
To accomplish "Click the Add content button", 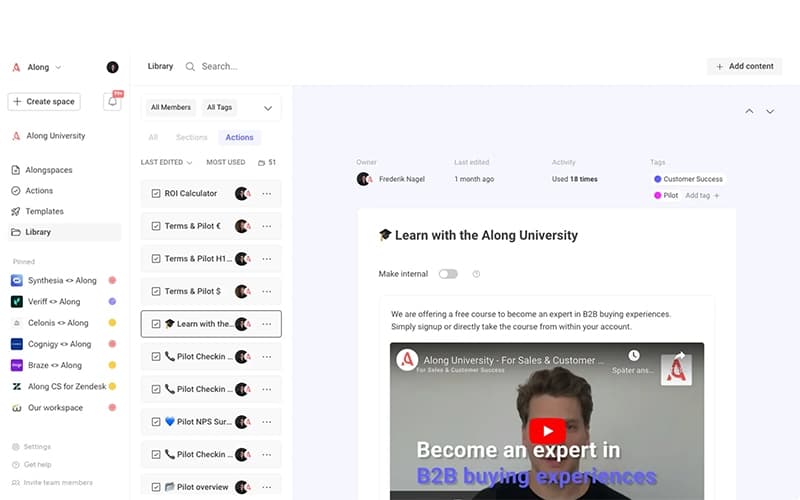I will [744, 66].
